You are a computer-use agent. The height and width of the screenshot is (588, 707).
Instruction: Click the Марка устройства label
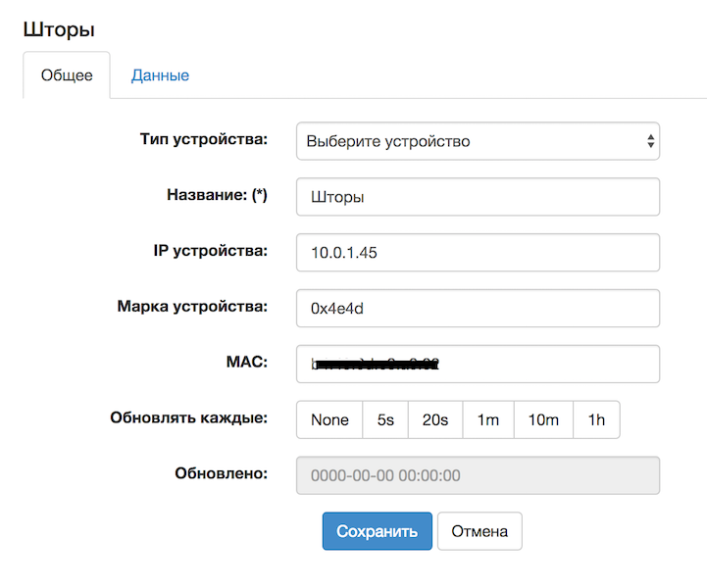point(192,307)
